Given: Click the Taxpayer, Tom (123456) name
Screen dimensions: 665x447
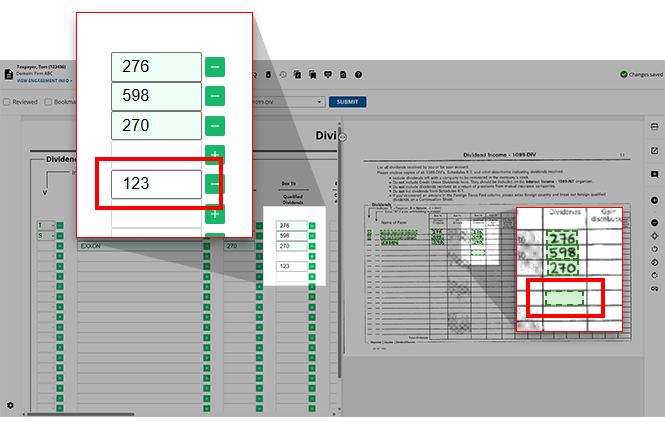Looking at the screenshot, I should click(41, 67).
